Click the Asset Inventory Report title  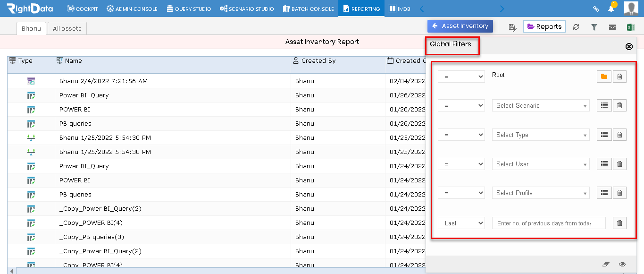322,42
